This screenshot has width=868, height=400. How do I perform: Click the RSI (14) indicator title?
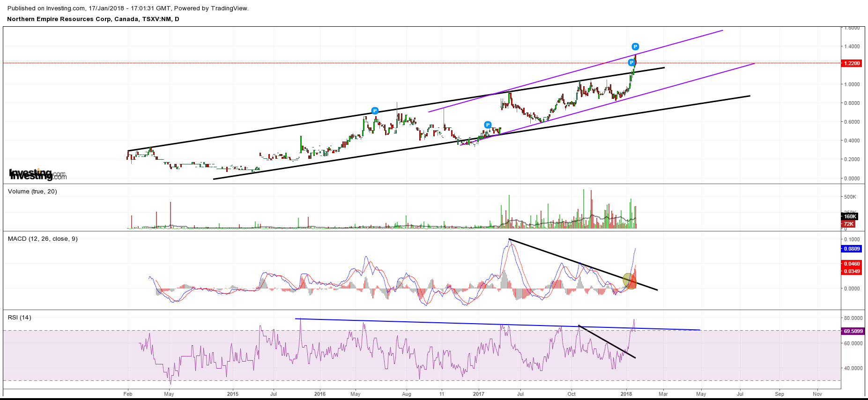20,317
